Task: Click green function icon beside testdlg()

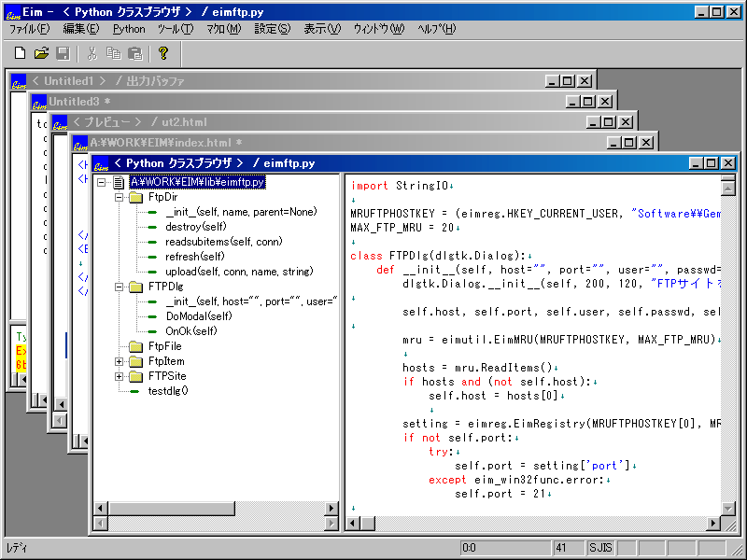Action: [134, 391]
